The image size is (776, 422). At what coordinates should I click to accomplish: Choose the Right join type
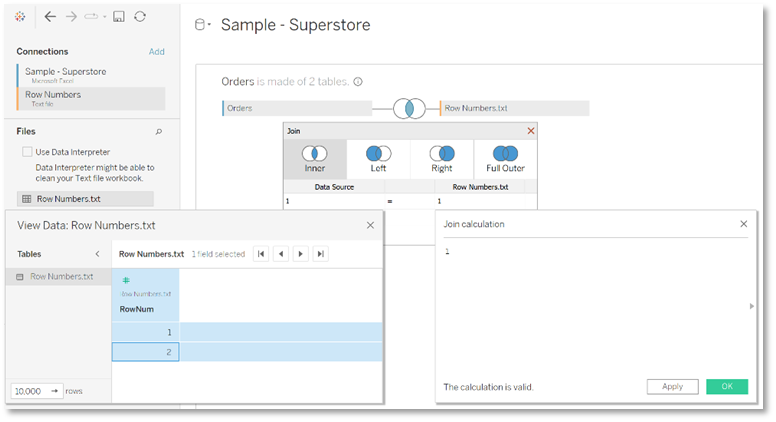pyautogui.click(x=442, y=159)
